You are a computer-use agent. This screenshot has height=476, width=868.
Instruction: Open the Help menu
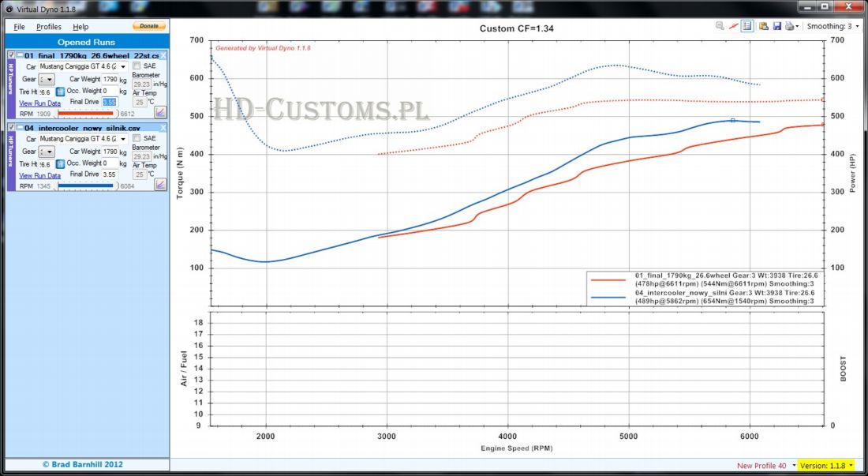point(80,27)
